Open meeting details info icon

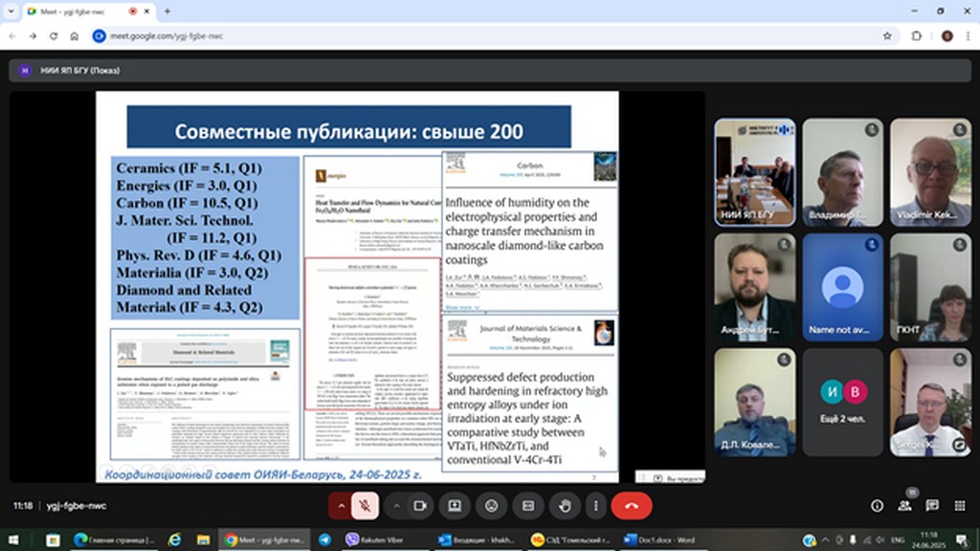pos(877,505)
